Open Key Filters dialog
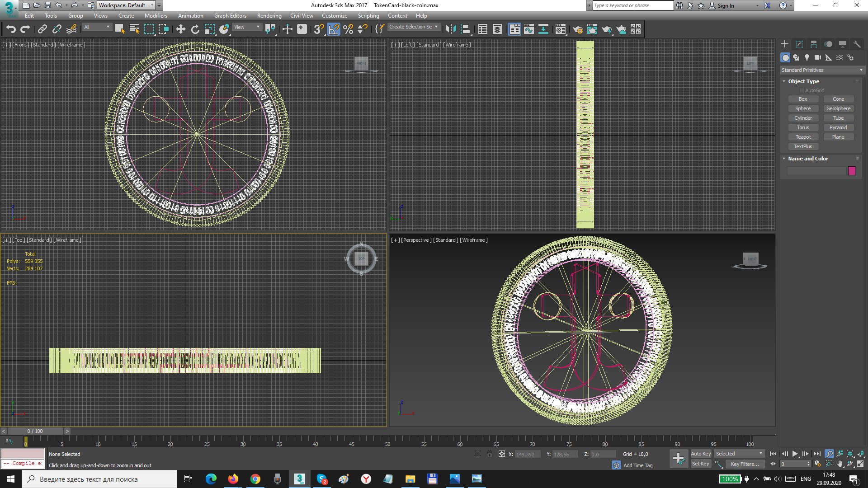 [745, 464]
